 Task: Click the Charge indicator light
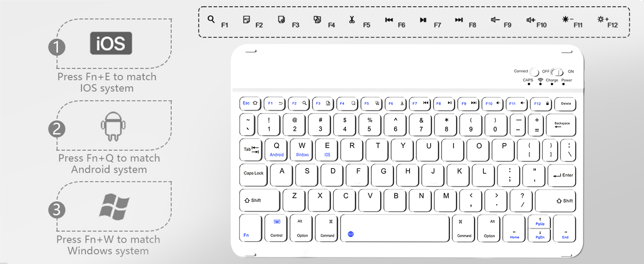click(552, 84)
